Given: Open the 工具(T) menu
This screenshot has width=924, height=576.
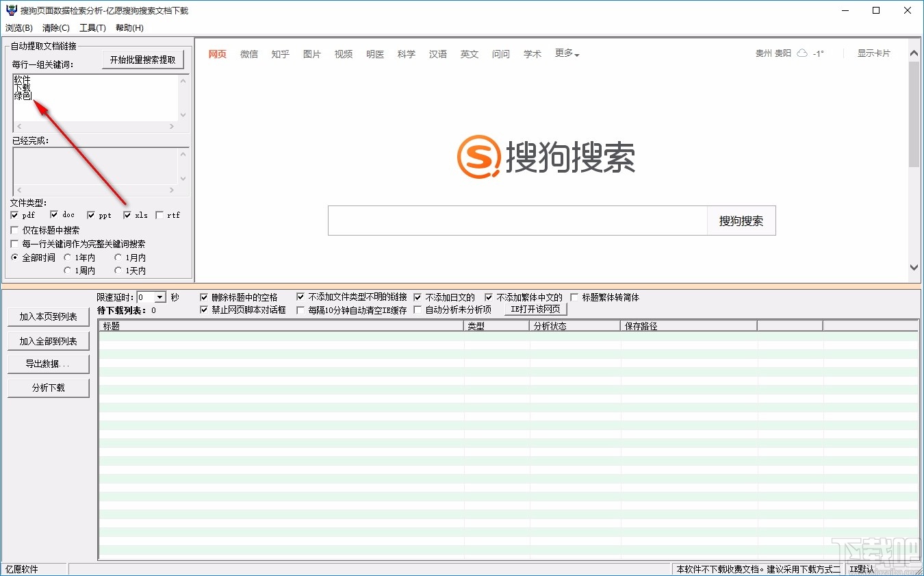Looking at the screenshot, I should tap(94, 28).
